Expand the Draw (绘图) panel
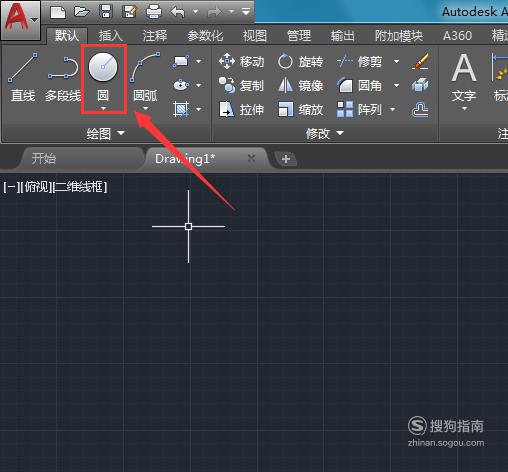The image size is (508, 472). click(x=106, y=133)
